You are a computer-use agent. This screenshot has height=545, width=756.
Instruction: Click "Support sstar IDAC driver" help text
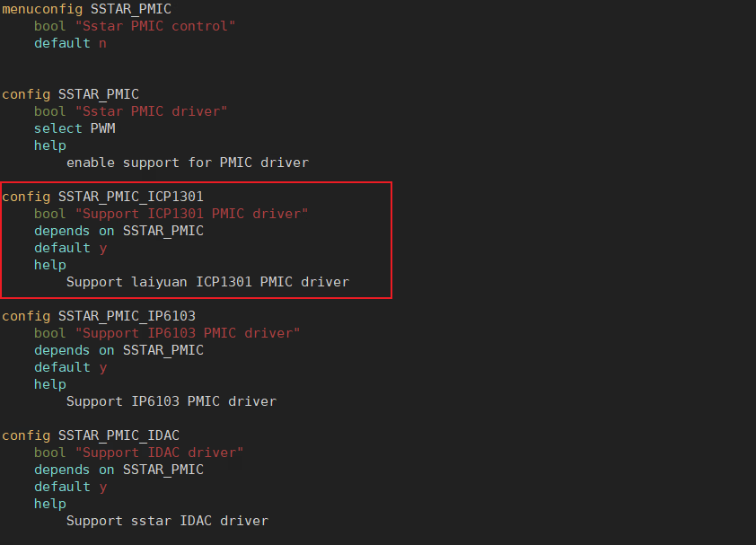coord(167,521)
